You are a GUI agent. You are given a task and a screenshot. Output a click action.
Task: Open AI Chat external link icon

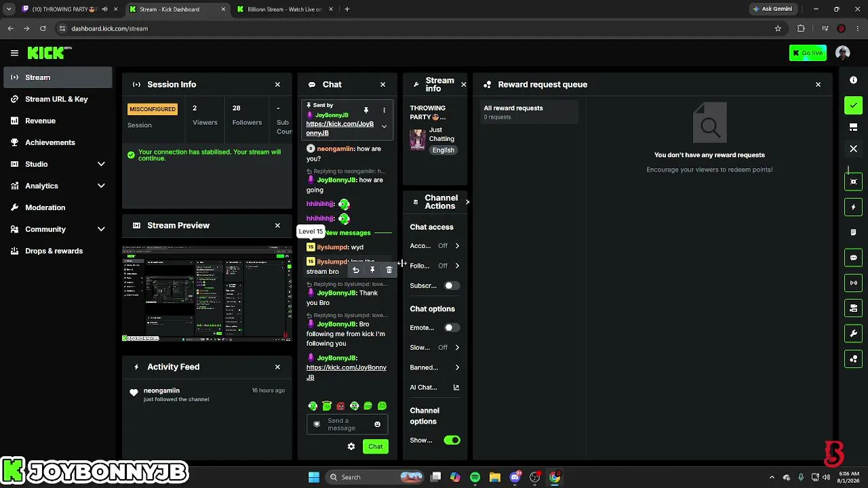[x=456, y=388]
